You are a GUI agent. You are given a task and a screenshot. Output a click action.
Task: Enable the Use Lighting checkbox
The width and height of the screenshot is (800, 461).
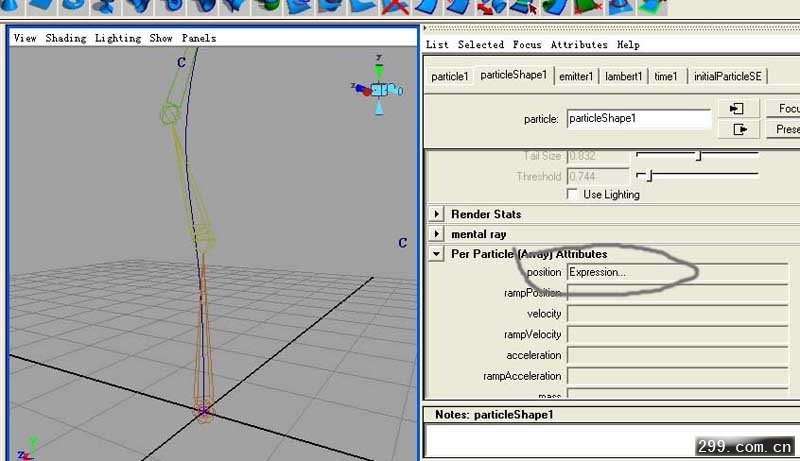(x=572, y=194)
